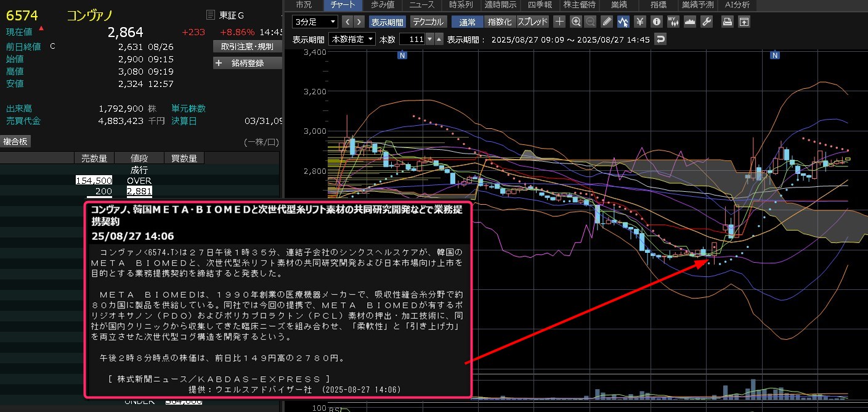Image resolution: width=868 pixels, height=412 pixels.
Task: Go to next period arrow
Action: [359, 22]
